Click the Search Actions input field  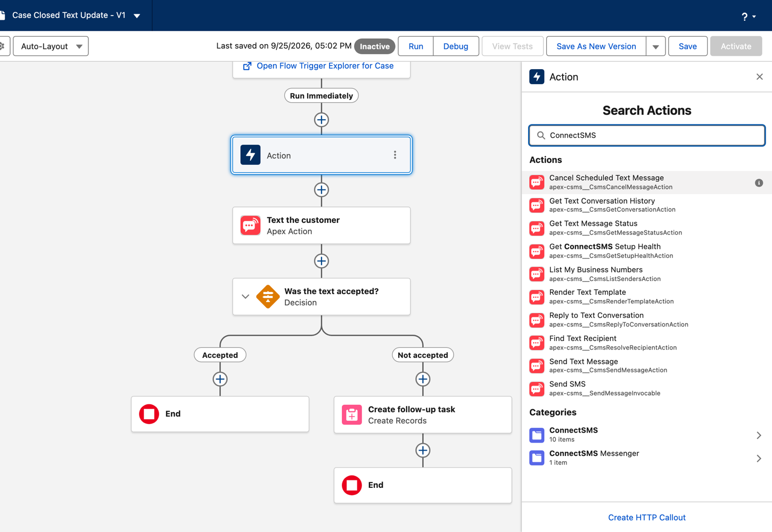click(647, 135)
